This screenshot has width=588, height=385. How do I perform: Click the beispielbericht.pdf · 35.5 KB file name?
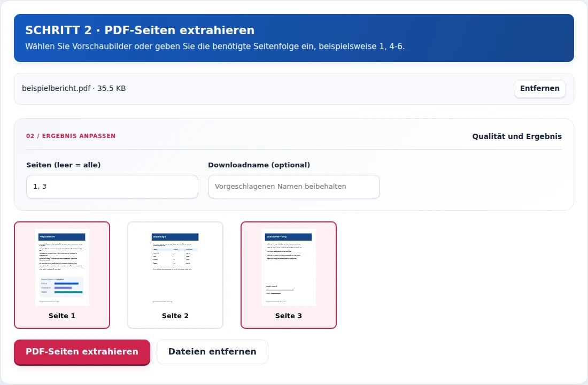pyautogui.click(x=74, y=89)
